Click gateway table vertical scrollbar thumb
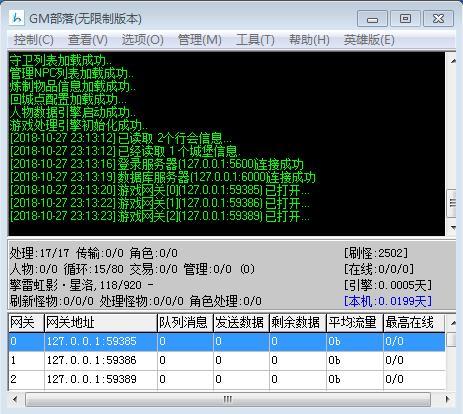Image resolution: width=463 pixels, height=414 pixels. pos(452,340)
